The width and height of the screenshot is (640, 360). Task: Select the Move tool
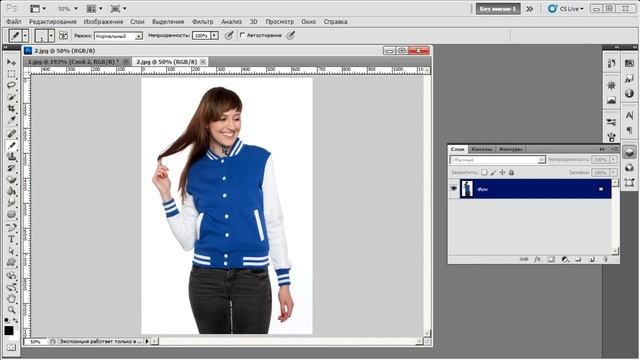[x=11, y=62]
